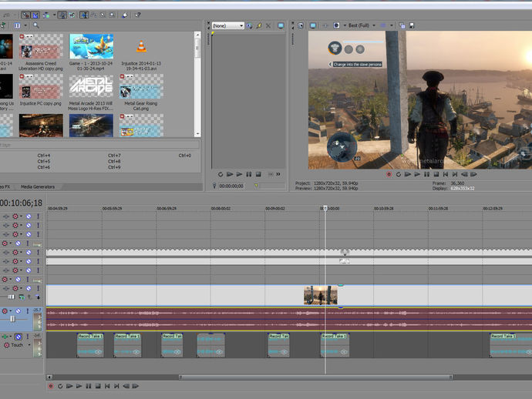Screen dimensions: 532x399
Task: Go to end under video preview
Action: [455, 174]
